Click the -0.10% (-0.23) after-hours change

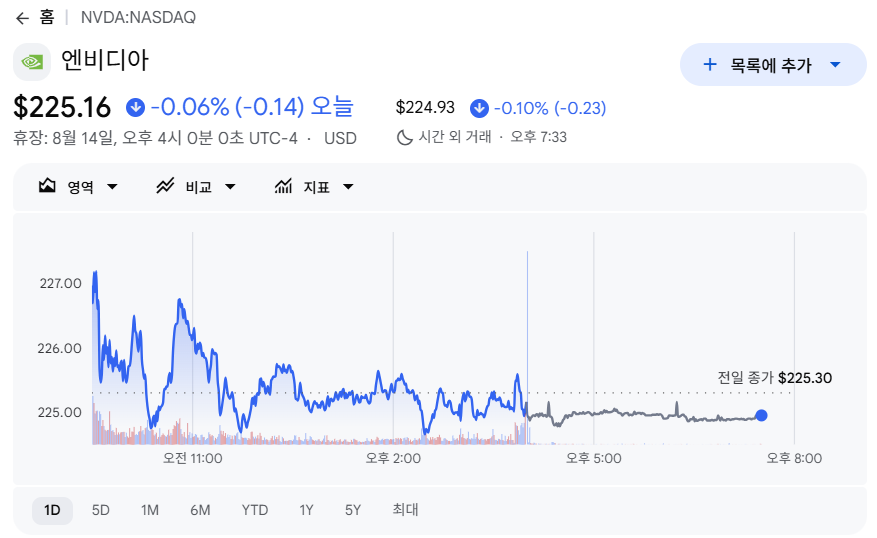(550, 108)
